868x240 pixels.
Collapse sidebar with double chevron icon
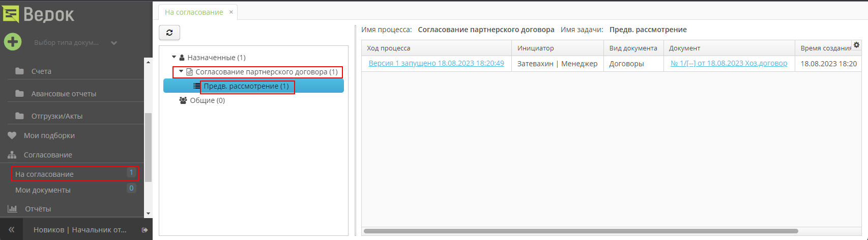pos(11,230)
